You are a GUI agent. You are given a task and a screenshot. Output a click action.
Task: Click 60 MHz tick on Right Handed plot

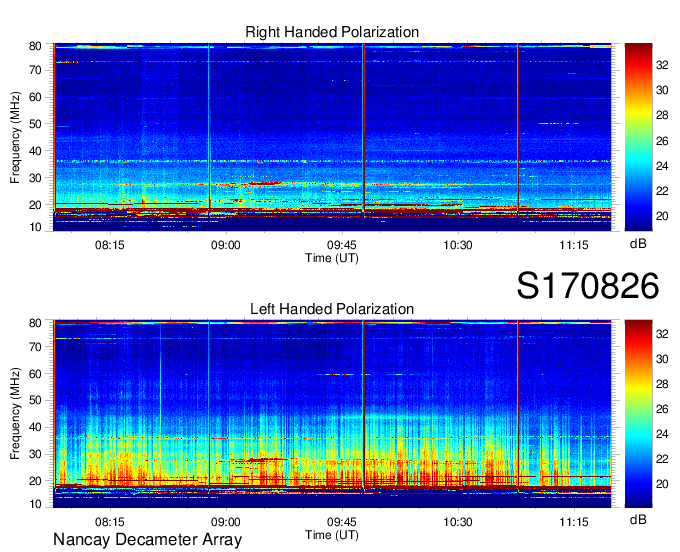pyautogui.click(x=35, y=97)
